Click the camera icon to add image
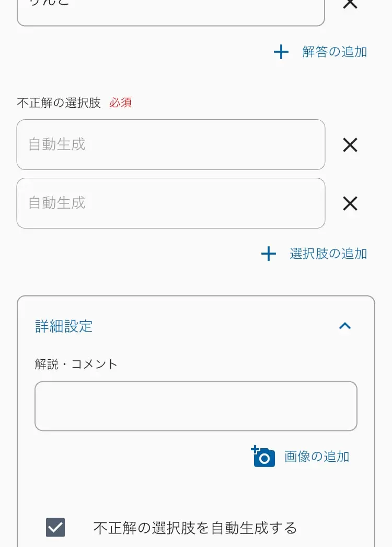 pos(263,456)
